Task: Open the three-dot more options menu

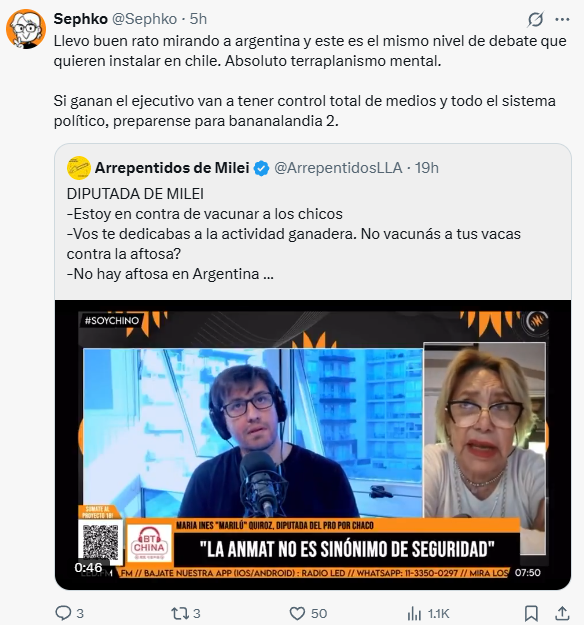Action: click(562, 19)
